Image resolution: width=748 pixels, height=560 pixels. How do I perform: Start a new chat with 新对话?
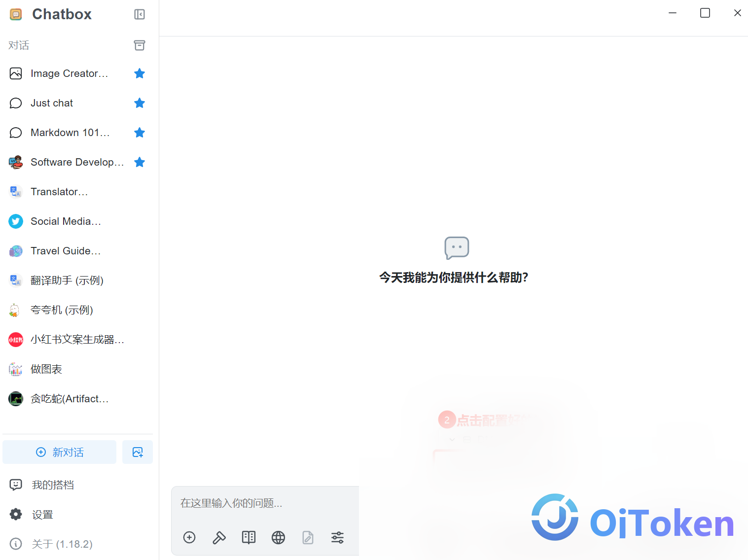coord(60,452)
